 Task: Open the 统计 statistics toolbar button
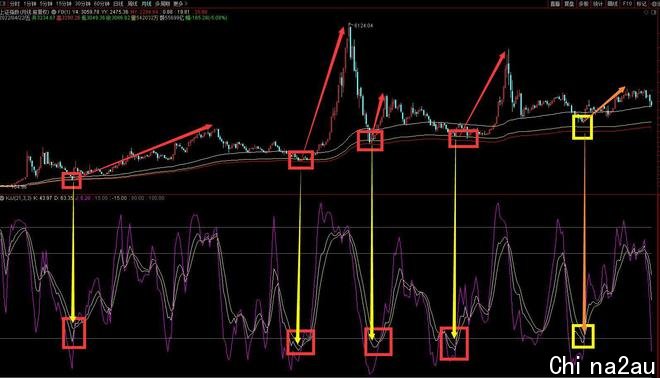598,3
